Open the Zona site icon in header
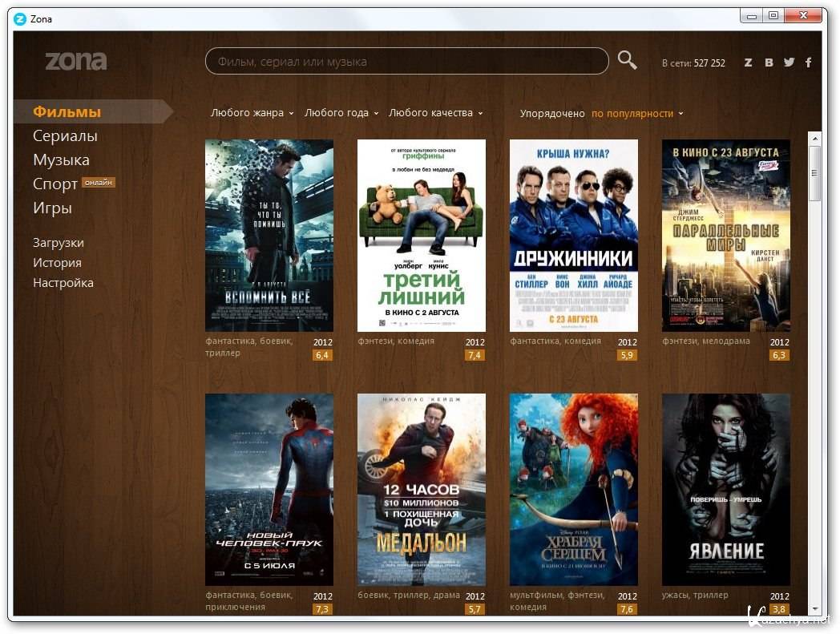 748,63
